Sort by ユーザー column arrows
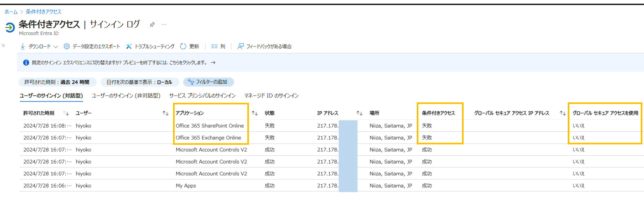The height and width of the screenshot is (197, 644). click(x=165, y=113)
